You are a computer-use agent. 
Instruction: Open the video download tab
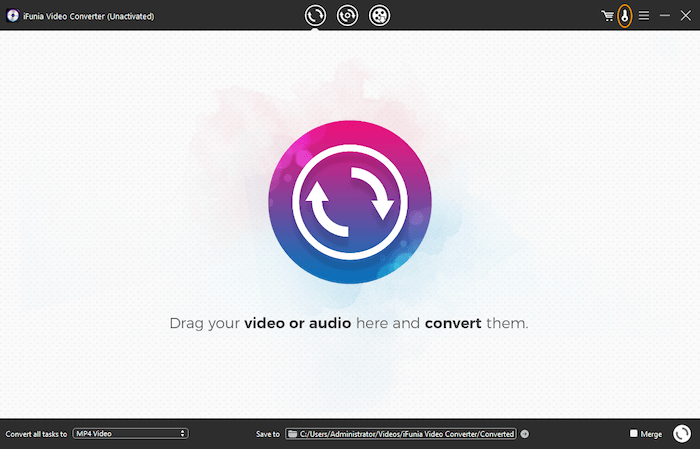click(x=379, y=15)
